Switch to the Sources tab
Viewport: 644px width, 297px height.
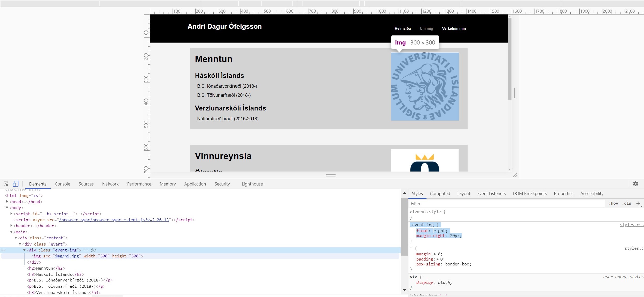(x=86, y=184)
